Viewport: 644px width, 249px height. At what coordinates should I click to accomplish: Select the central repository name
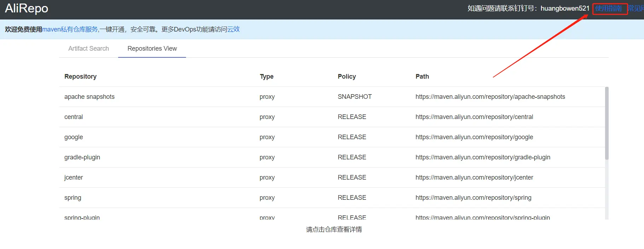click(74, 117)
